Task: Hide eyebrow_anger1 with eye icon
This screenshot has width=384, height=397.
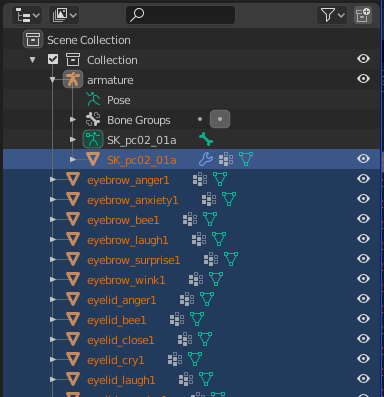Action: point(363,179)
